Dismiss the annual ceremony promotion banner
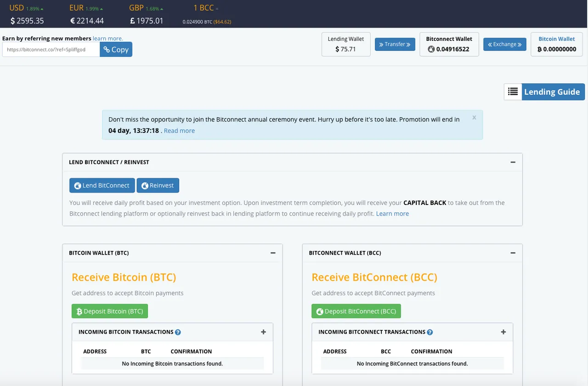This screenshot has width=588, height=386. click(x=474, y=118)
